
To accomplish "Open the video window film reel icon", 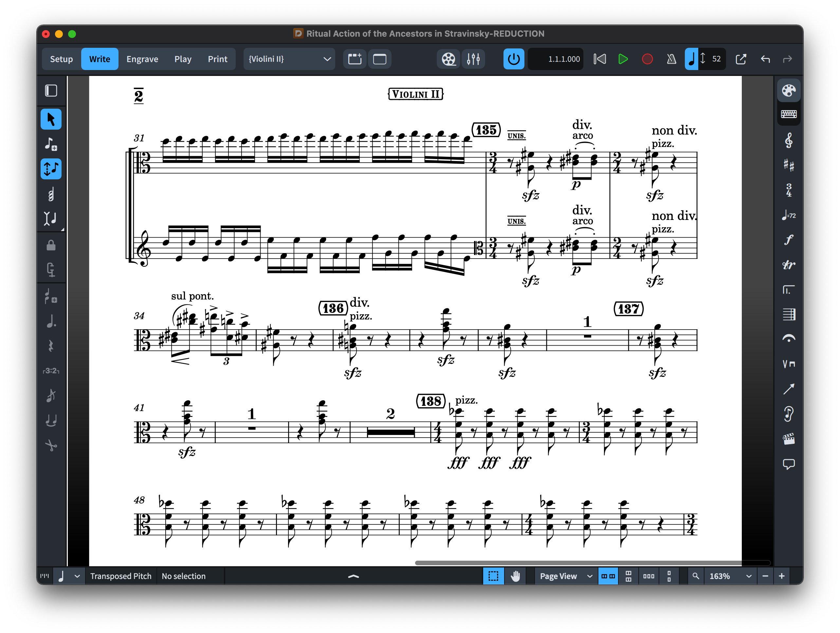I will click(448, 59).
